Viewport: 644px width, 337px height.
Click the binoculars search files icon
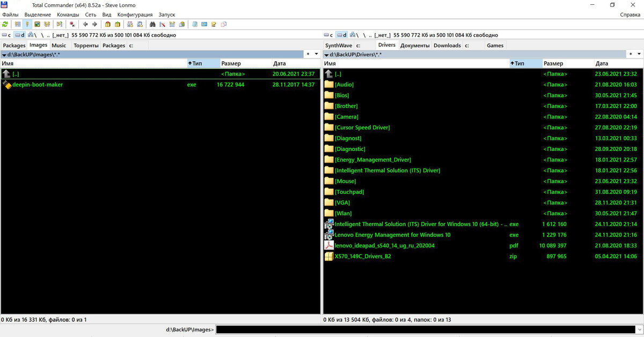[x=152, y=24]
